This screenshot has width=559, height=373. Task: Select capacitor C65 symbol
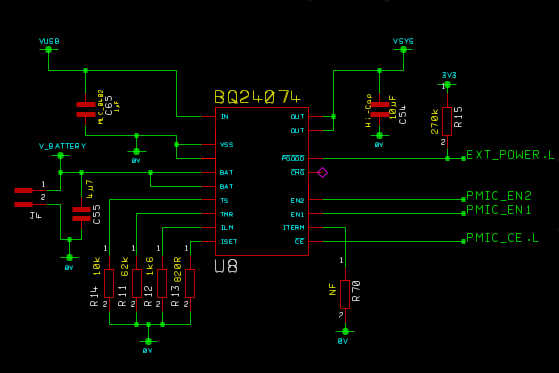86,109
